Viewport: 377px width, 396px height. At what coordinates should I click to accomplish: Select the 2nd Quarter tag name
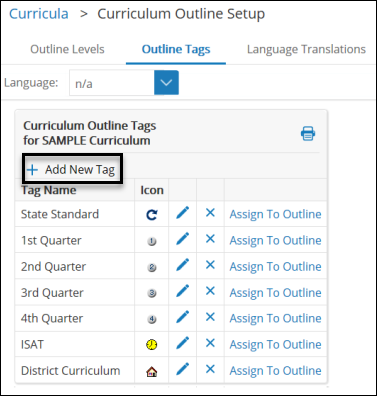pyautogui.click(x=53, y=267)
